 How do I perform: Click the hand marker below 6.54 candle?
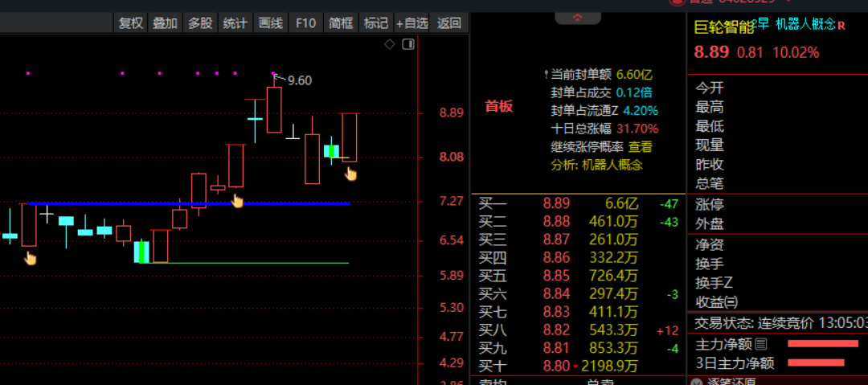(x=31, y=257)
